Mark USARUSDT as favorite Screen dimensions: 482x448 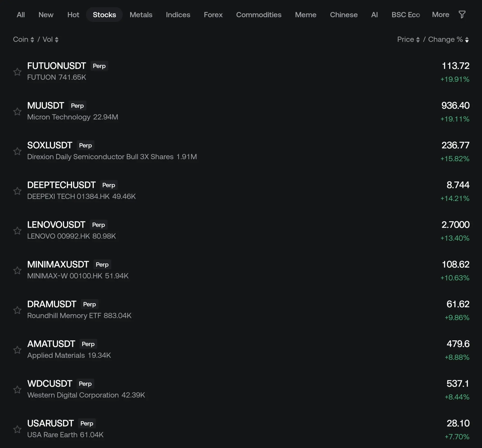[x=17, y=429]
